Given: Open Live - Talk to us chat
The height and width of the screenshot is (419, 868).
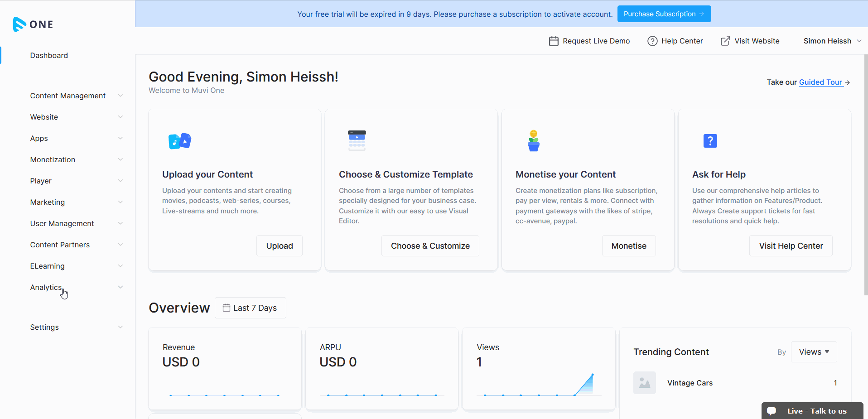Looking at the screenshot, I should click(812, 411).
